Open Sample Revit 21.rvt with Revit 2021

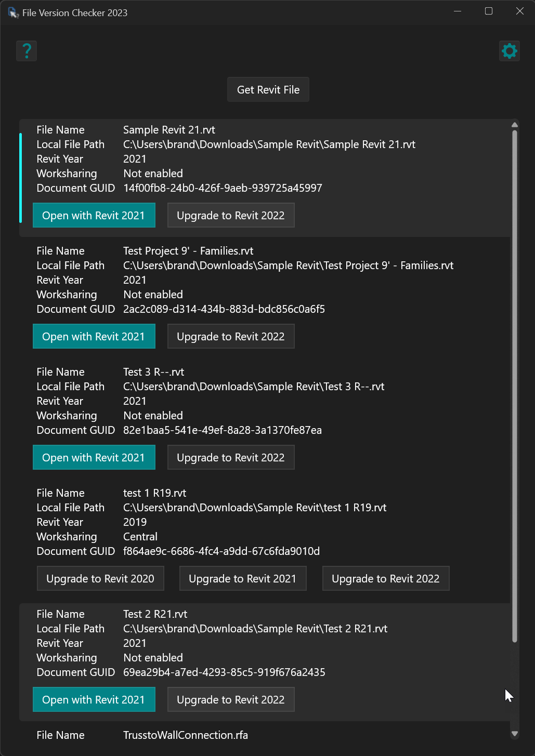pos(94,216)
